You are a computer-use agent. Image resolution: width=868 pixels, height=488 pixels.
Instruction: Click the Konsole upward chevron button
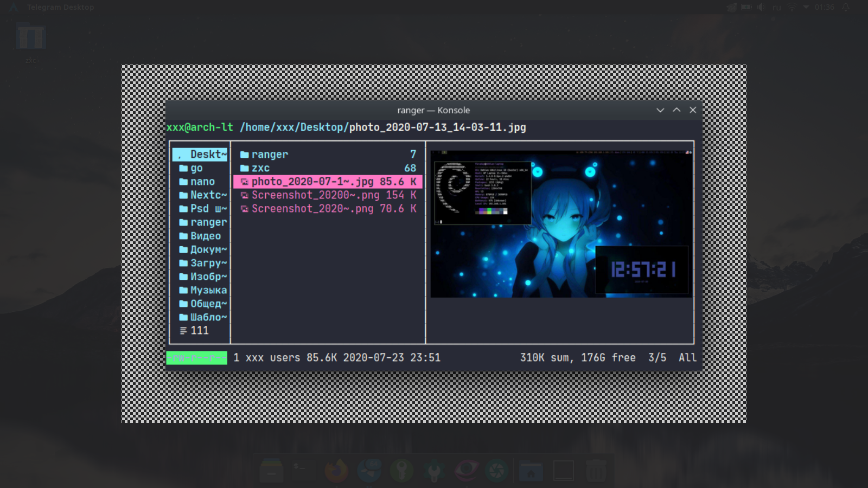pos(676,110)
